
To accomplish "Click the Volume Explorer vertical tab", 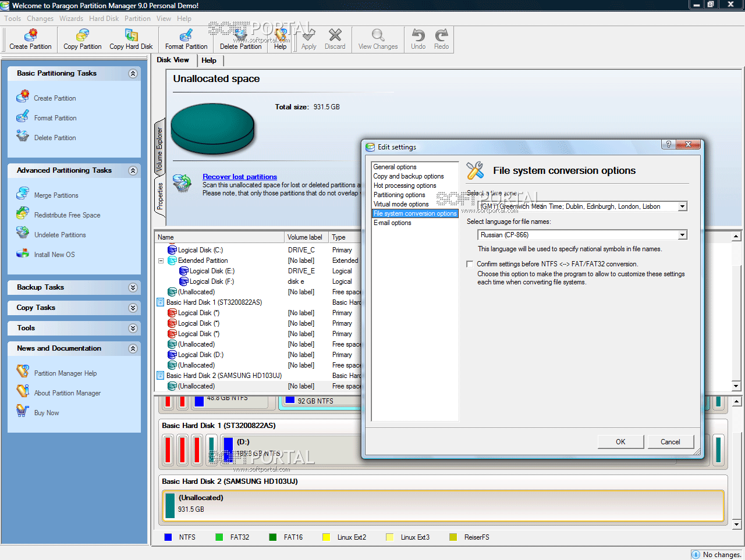I will (x=159, y=149).
